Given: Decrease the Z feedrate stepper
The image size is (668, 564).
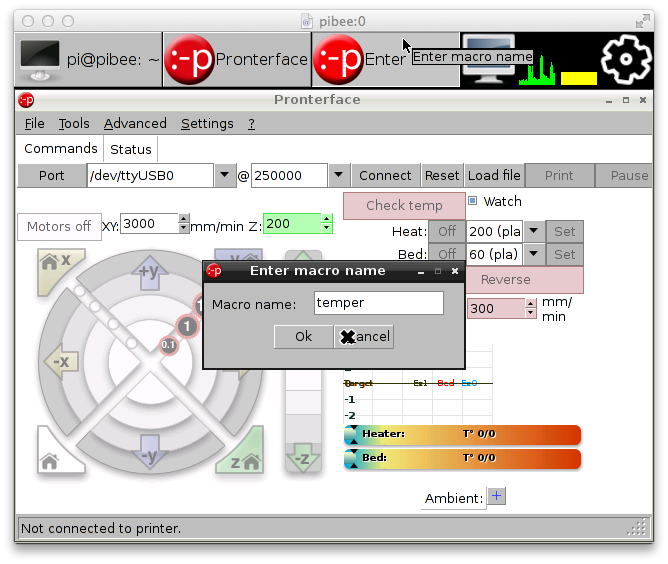Looking at the screenshot, I should 326,228.
